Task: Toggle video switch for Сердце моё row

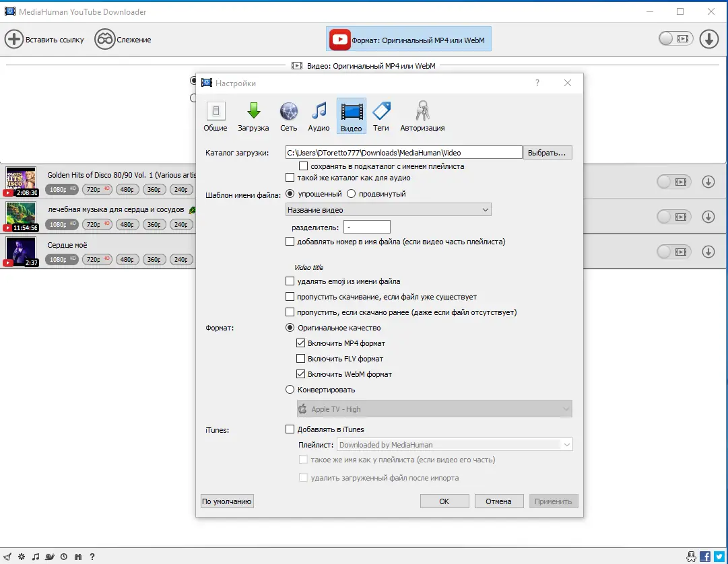Action: tap(674, 252)
